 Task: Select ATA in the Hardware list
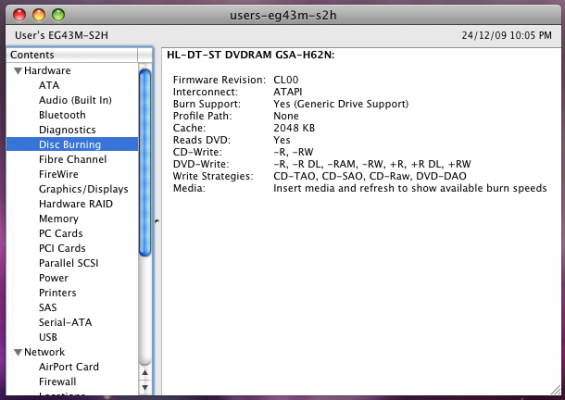click(49, 85)
